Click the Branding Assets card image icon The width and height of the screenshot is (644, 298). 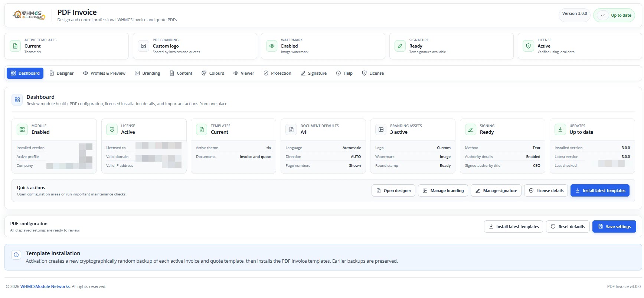pyautogui.click(x=381, y=129)
